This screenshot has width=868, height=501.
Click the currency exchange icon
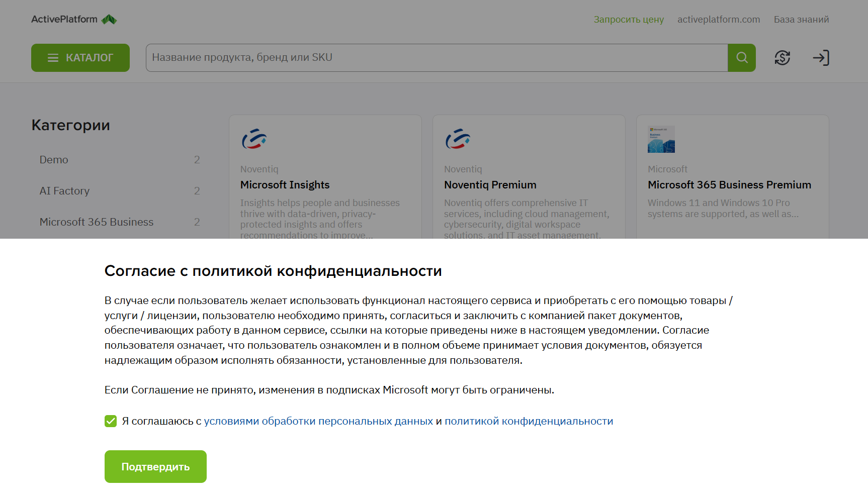tap(782, 58)
